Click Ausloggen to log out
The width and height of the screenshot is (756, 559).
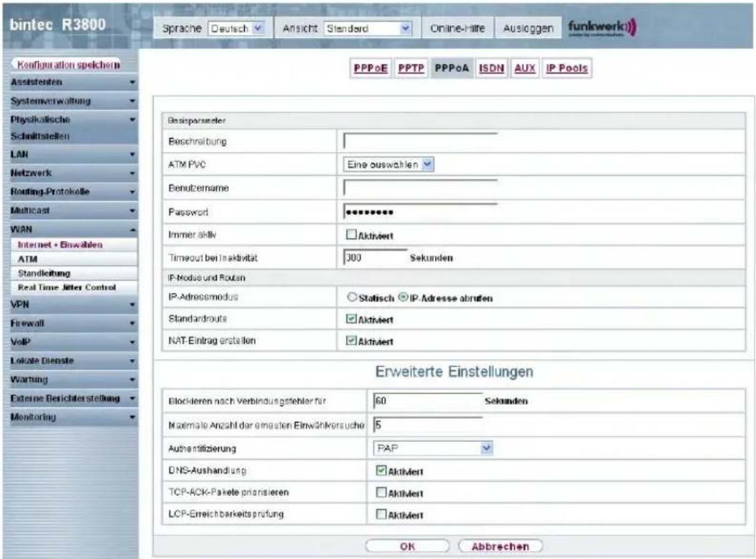(x=528, y=29)
